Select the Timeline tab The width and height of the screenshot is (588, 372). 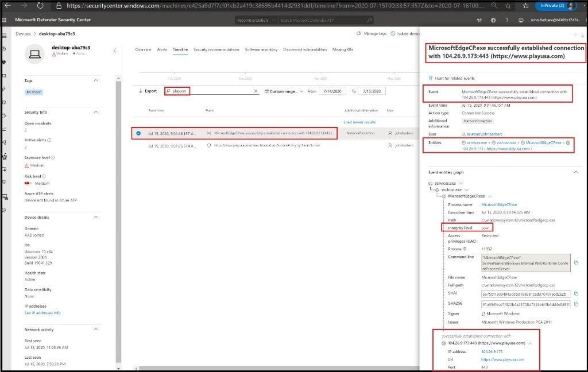(180, 49)
